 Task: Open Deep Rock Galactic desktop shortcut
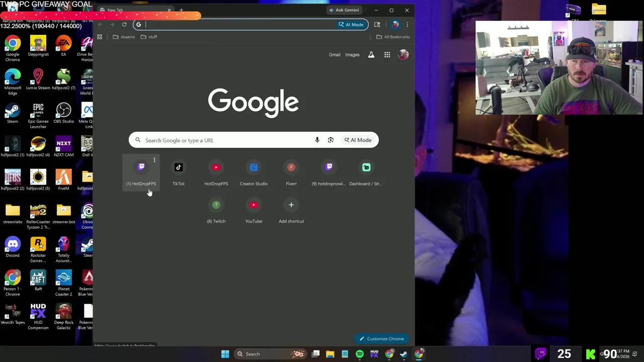(63, 317)
